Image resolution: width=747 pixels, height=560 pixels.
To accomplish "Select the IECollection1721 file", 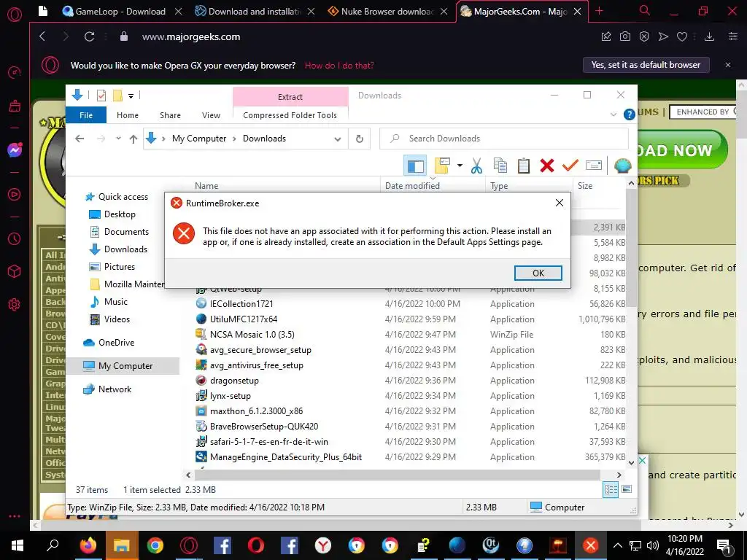I will pyautogui.click(x=241, y=304).
